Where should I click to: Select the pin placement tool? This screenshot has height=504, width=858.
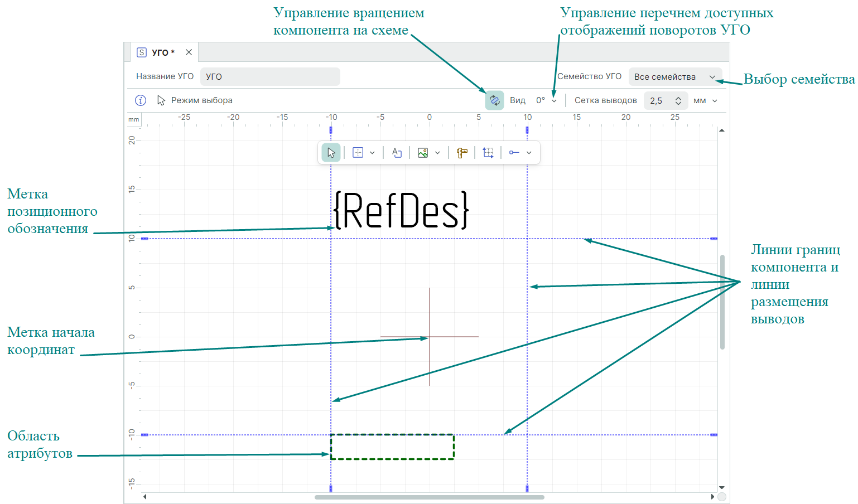514,153
